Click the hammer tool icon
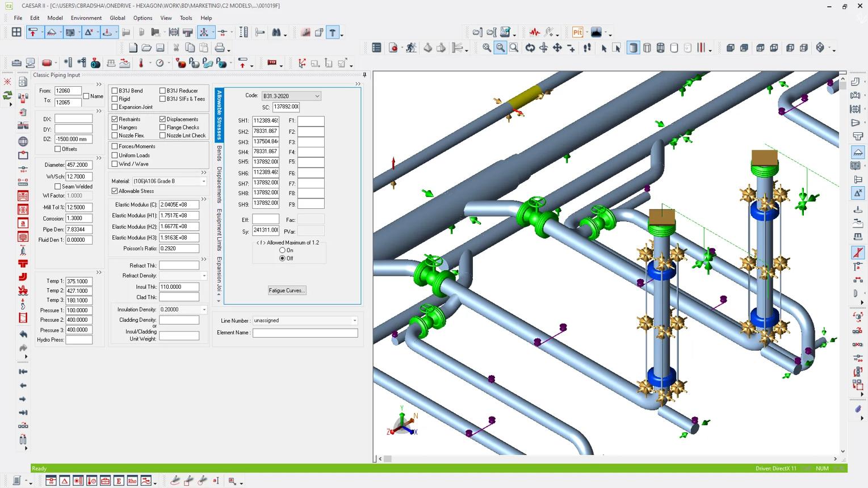 tap(333, 32)
